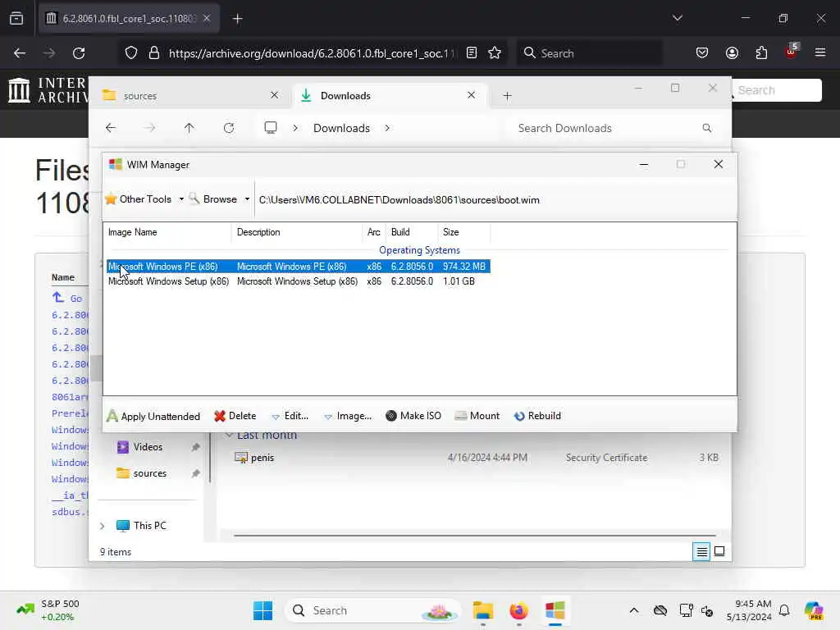Select This PC in navigation pane
The width and height of the screenshot is (840, 630).
[149, 526]
